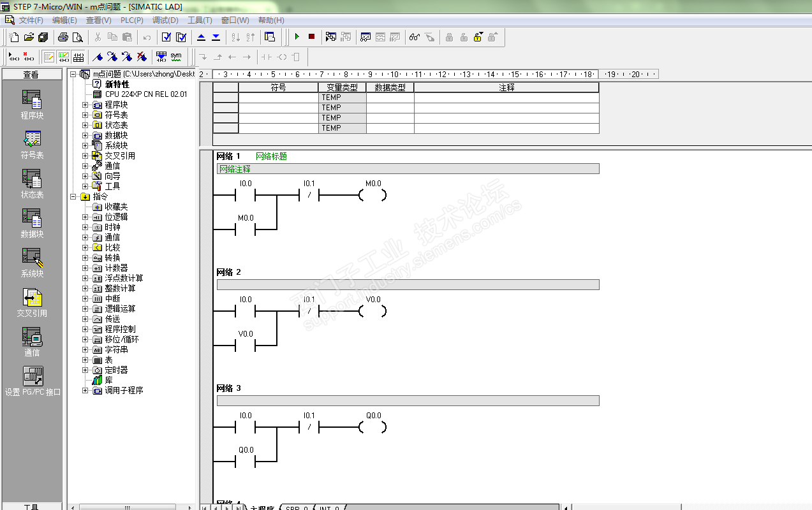812x510 pixels.
Task: Select the 库 tree item
Action: tap(108, 380)
